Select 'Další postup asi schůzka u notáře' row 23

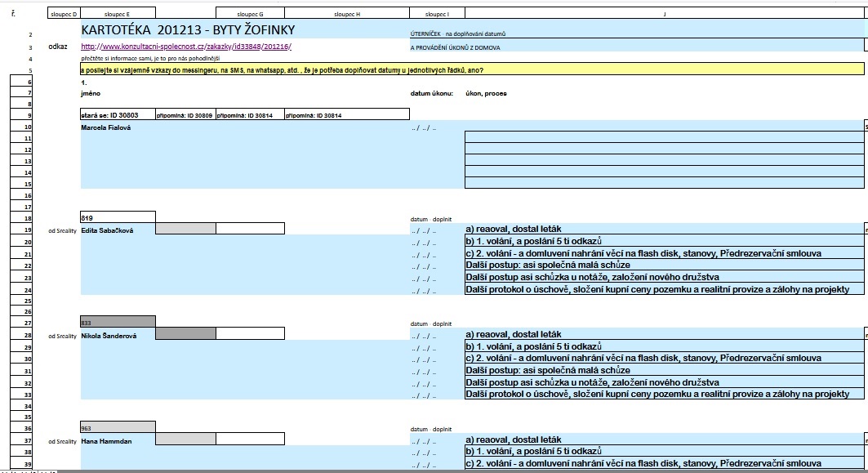click(x=665, y=277)
